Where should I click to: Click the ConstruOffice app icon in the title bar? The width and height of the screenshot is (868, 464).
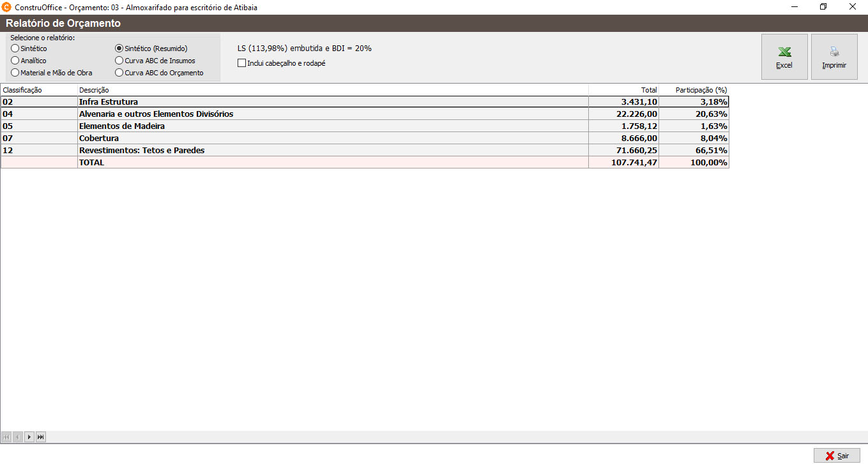click(7, 7)
